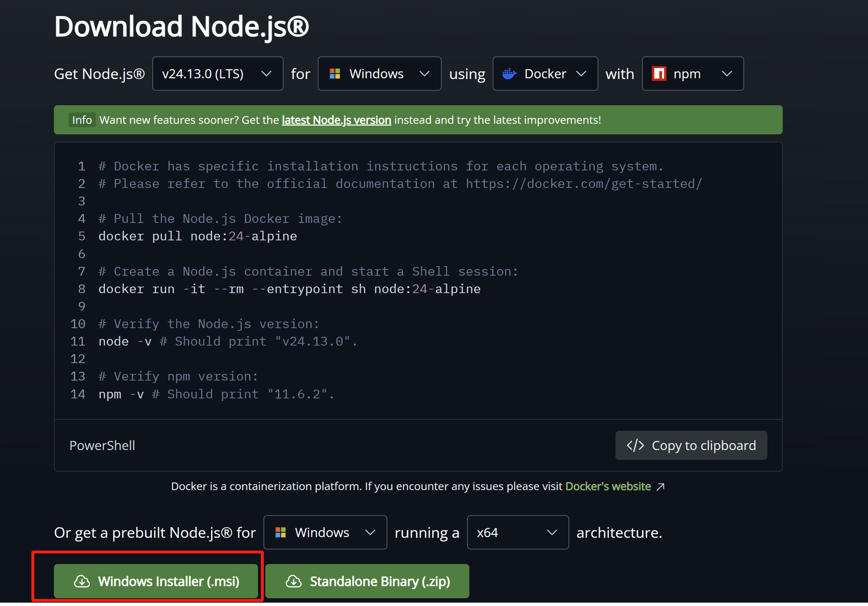Click the chevron arrow on x64 selector
This screenshot has height=606, width=868.
coord(552,532)
